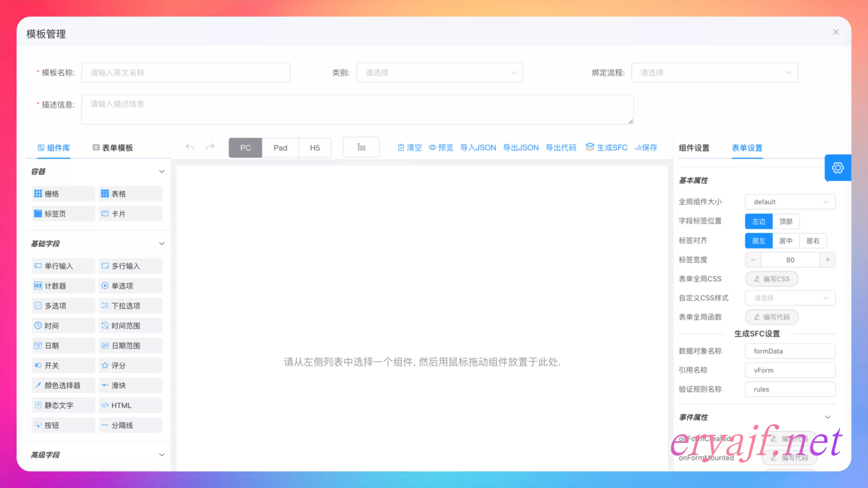This screenshot has width=868, height=488.
Task: Click 保存 to save the template
Action: tap(646, 148)
